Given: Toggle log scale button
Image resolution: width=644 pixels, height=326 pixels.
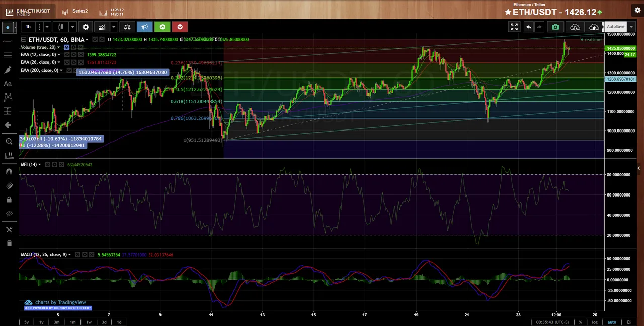Looking at the screenshot, I should coord(595,322).
